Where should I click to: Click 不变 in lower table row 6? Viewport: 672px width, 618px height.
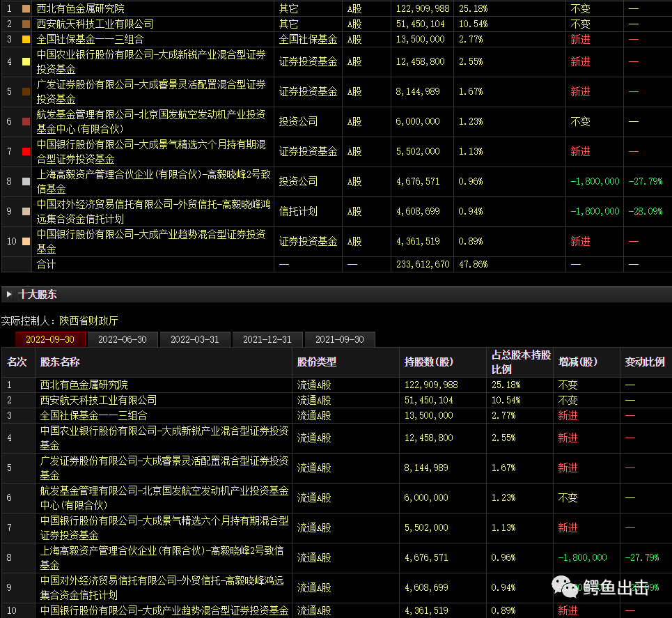tap(568, 498)
